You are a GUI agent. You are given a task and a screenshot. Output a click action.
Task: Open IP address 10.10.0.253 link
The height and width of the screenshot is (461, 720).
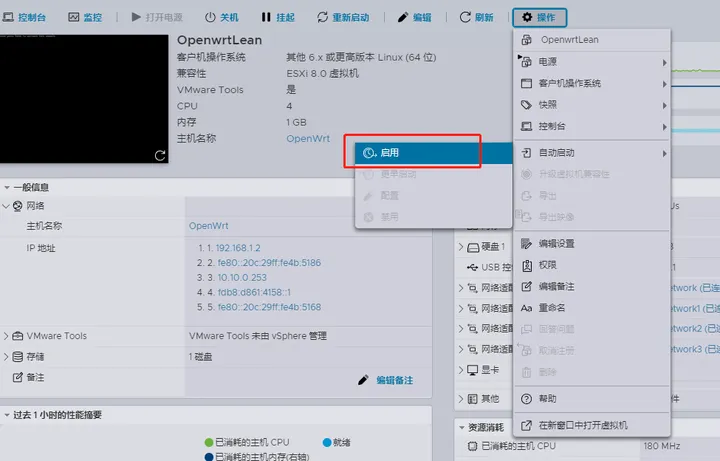[x=242, y=277]
